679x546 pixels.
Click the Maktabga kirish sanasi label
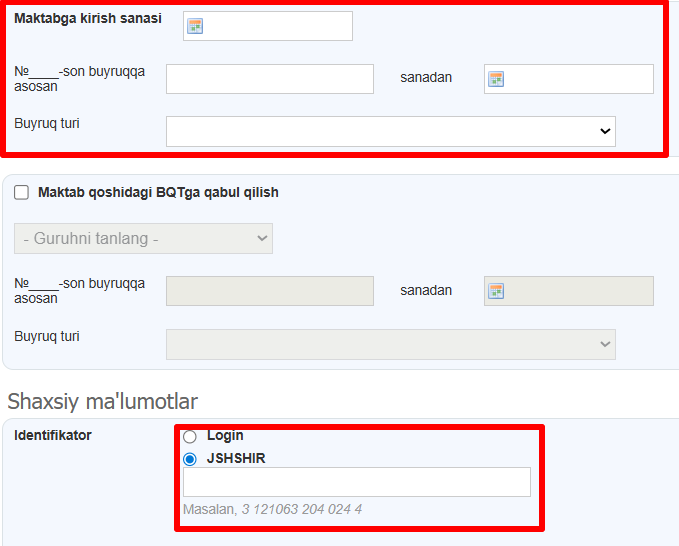(x=87, y=19)
